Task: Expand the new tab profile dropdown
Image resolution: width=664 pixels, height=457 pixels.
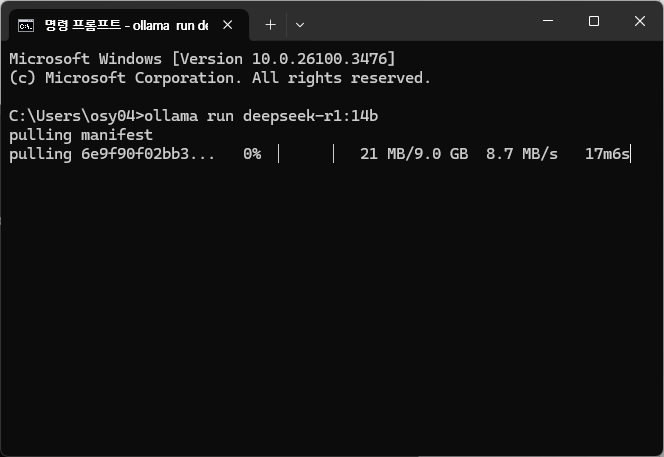Action: click(x=300, y=24)
